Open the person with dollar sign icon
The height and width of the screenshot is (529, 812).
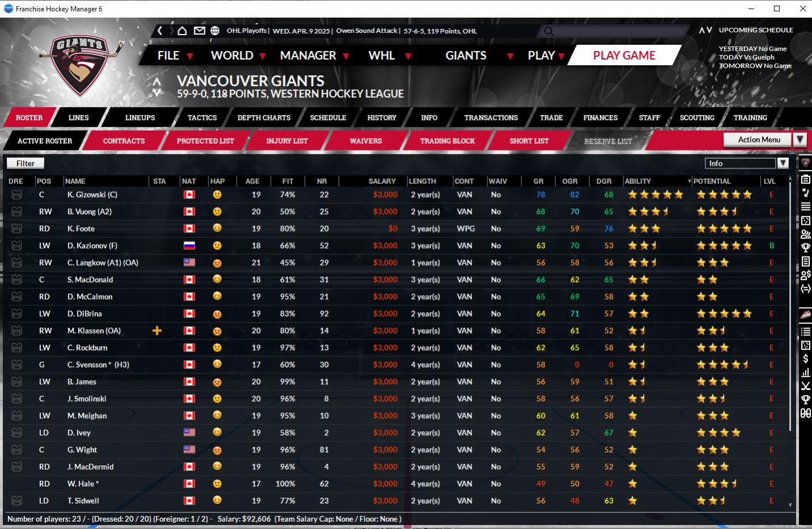click(x=805, y=275)
